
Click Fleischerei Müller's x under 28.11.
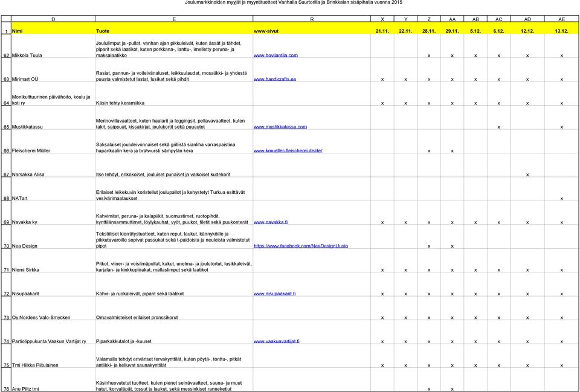429,151
